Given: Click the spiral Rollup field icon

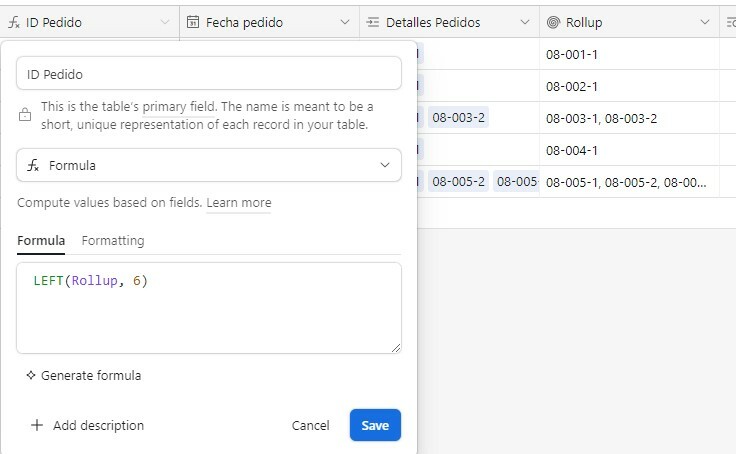Looking at the screenshot, I should (553, 22).
